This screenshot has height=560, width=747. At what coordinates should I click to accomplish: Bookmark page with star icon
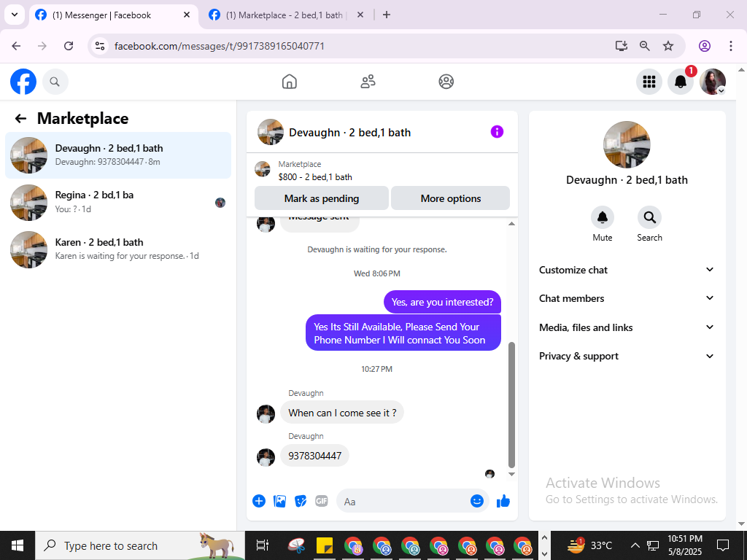click(x=668, y=46)
